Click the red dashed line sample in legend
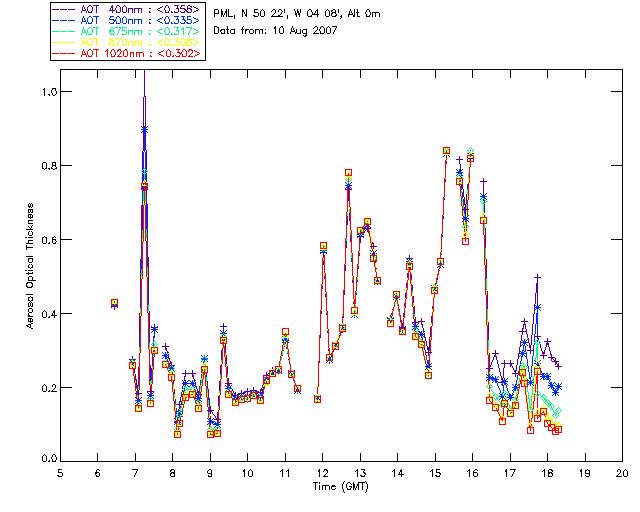This screenshot has height=512, width=640. [x=64, y=53]
